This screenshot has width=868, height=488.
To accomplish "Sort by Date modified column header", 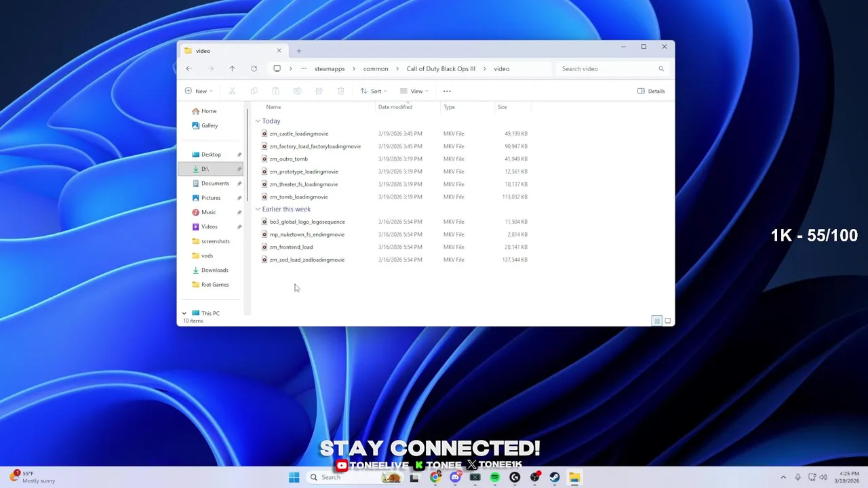I will tap(395, 107).
